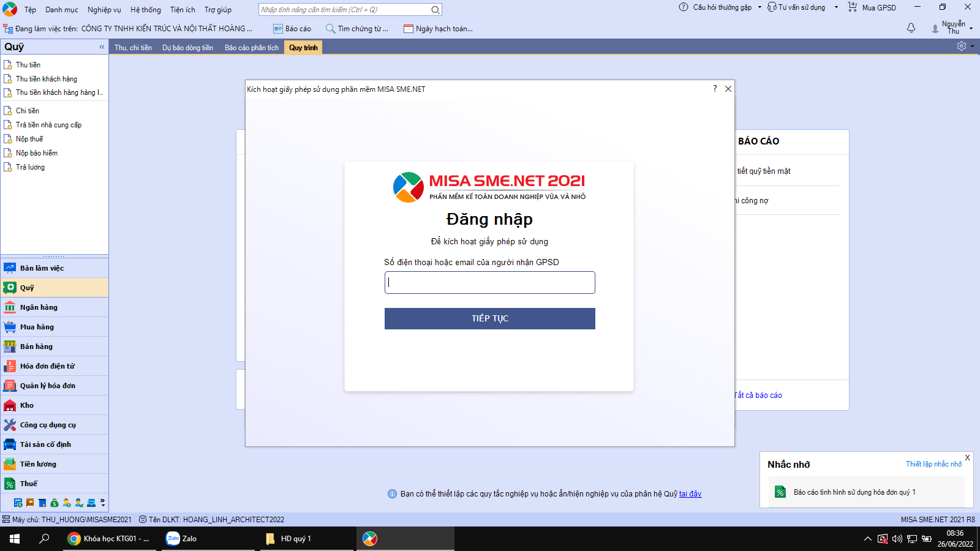Viewport: 980px width, 551px height.
Task: Open notifications bell icon
Action: [x=911, y=28]
